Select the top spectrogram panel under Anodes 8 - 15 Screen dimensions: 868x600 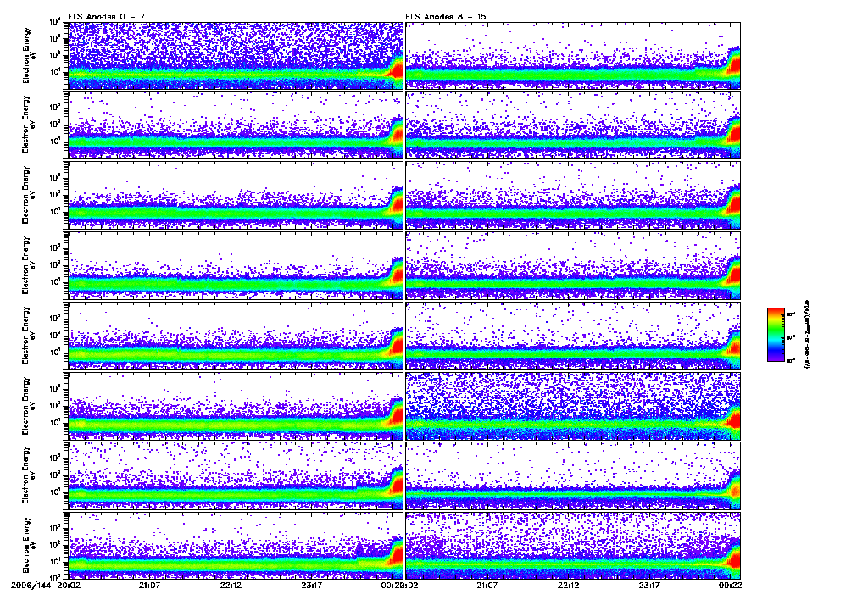(573, 56)
